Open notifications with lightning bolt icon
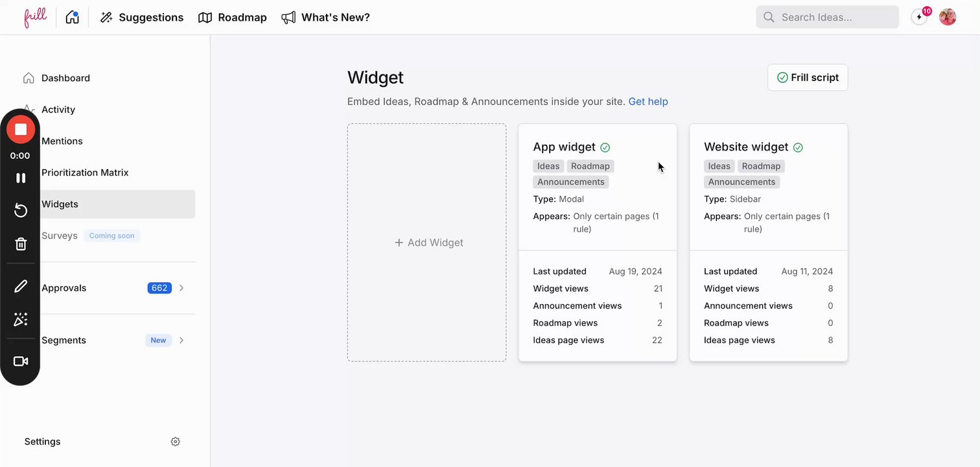 919,18
